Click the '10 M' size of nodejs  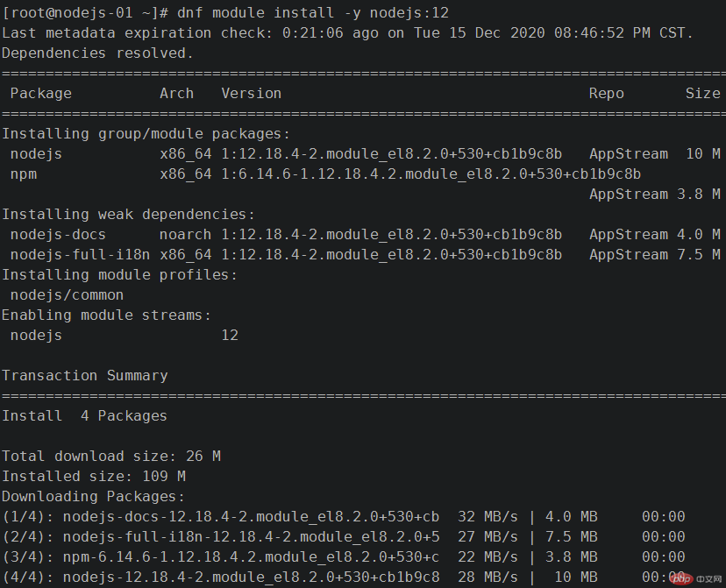703,154
